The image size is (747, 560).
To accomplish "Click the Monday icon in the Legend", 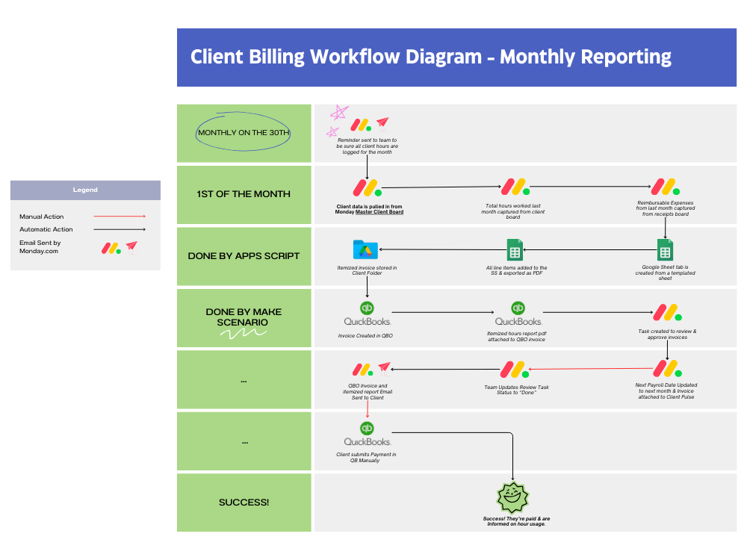I will tap(111, 248).
